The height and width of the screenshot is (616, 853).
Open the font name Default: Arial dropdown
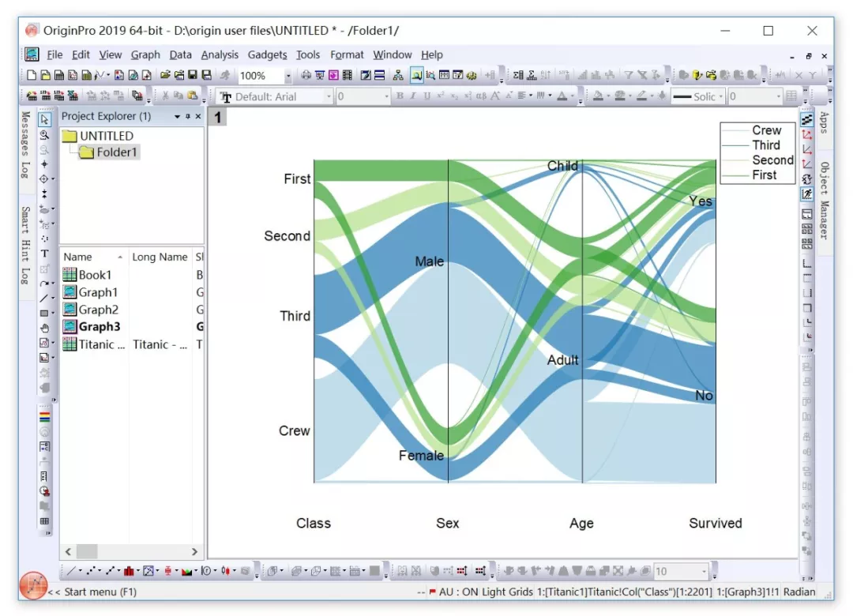(329, 96)
